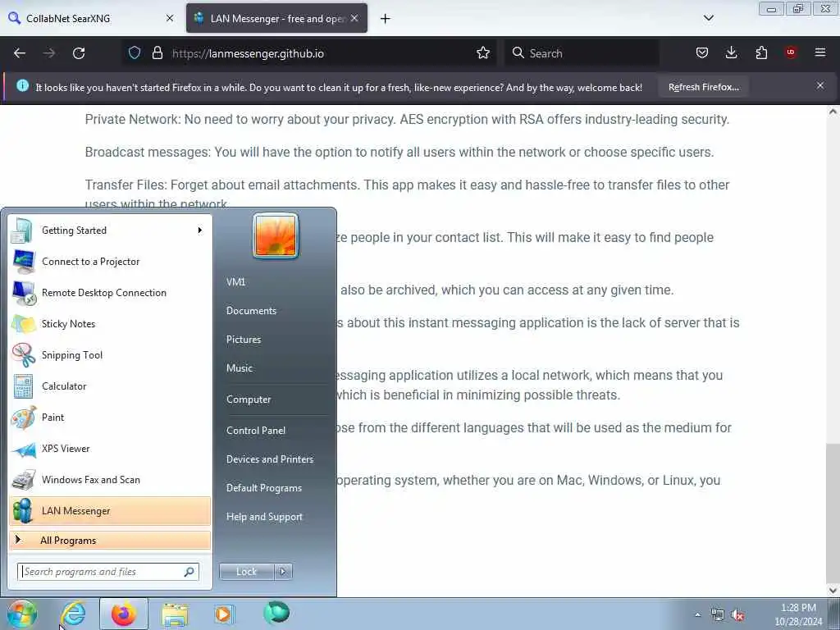Open the Snipping Tool
The width and height of the screenshot is (840, 630).
point(110,354)
